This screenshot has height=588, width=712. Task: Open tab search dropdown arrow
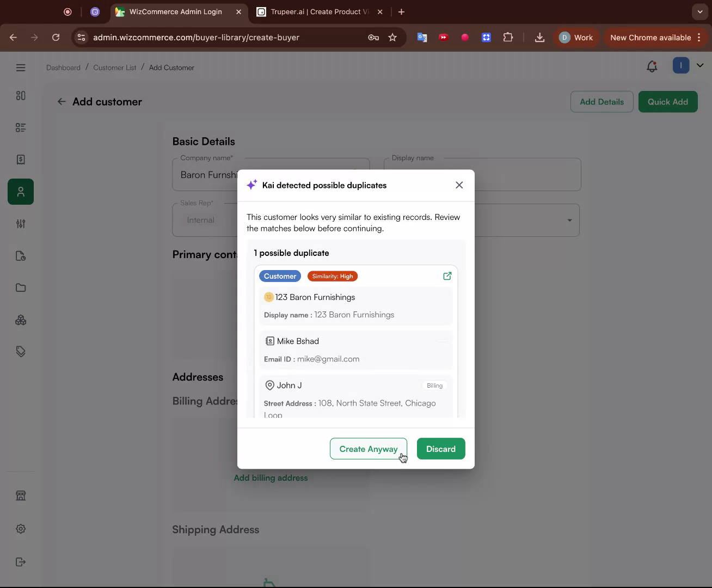700,11
